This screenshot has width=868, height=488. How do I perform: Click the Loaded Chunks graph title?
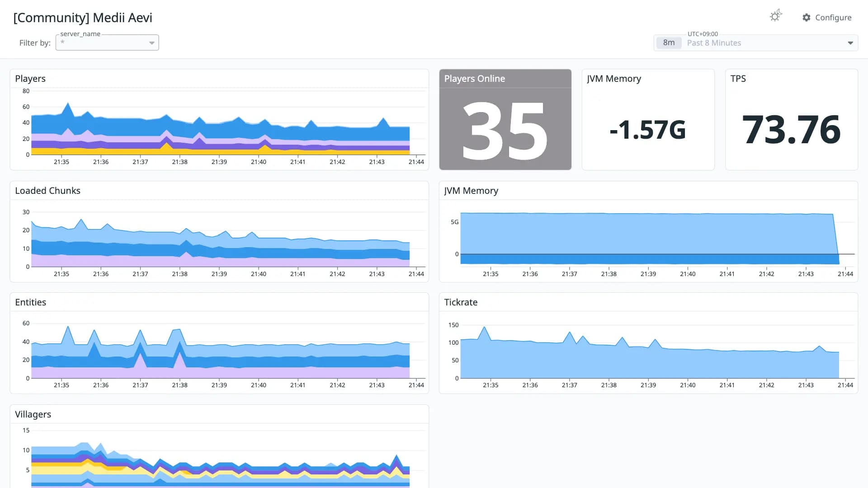(x=47, y=191)
